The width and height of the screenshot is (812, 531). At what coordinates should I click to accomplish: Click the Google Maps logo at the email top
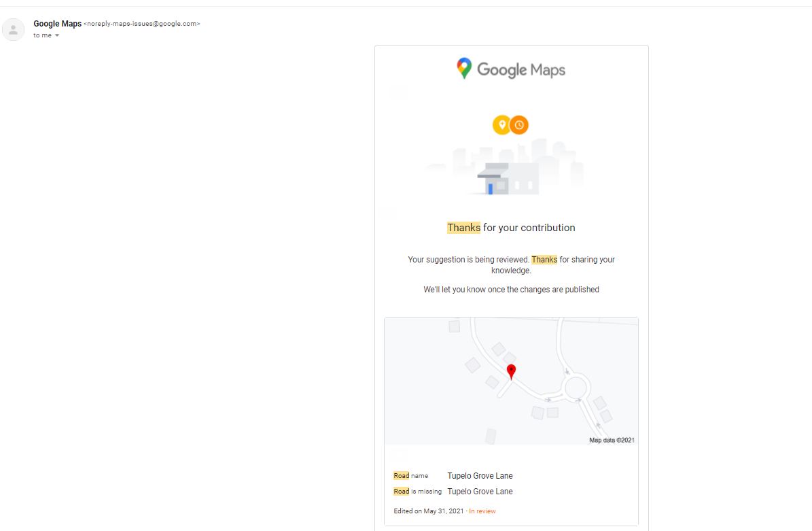pos(511,68)
